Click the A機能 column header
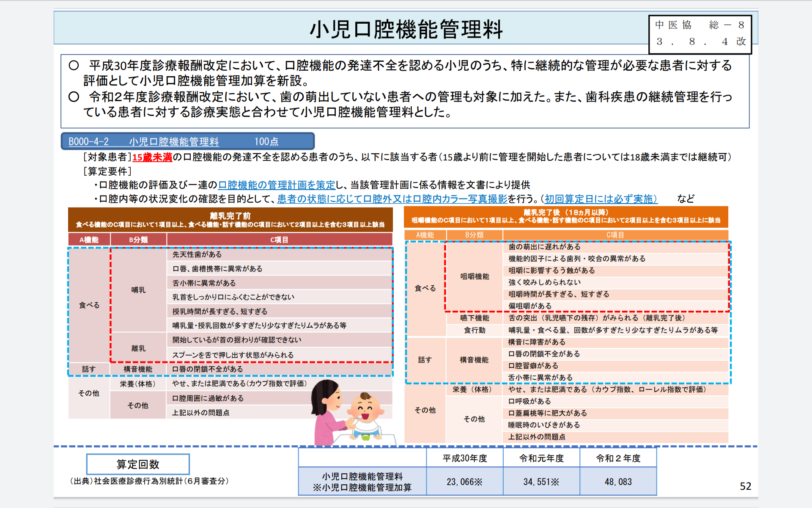Viewport: 812px width, 508px height. pos(89,239)
